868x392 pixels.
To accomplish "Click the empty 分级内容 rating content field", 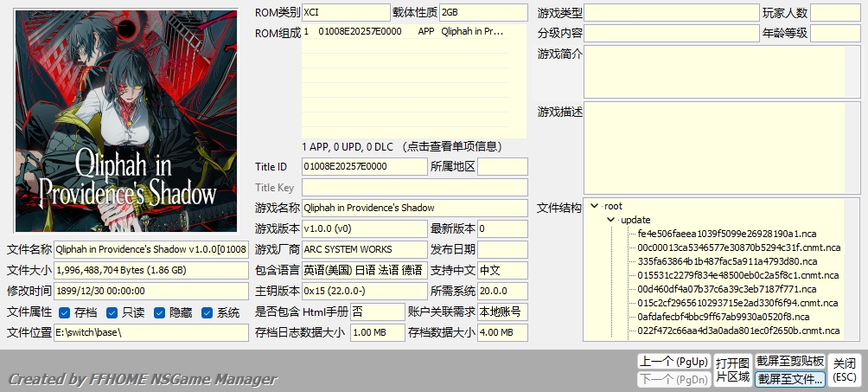I will 672,33.
